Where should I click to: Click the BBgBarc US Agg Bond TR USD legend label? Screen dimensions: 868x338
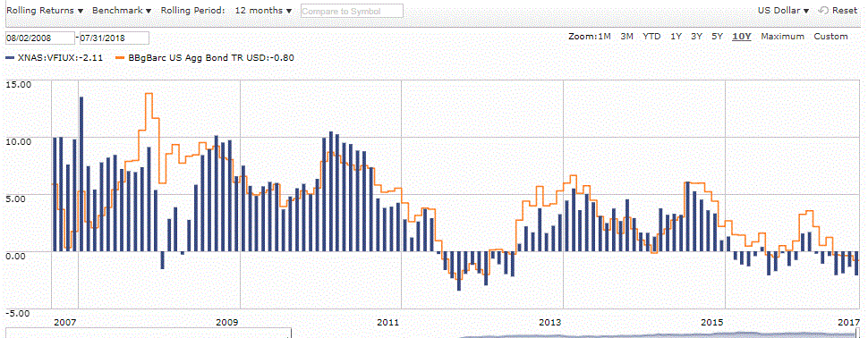[211, 57]
